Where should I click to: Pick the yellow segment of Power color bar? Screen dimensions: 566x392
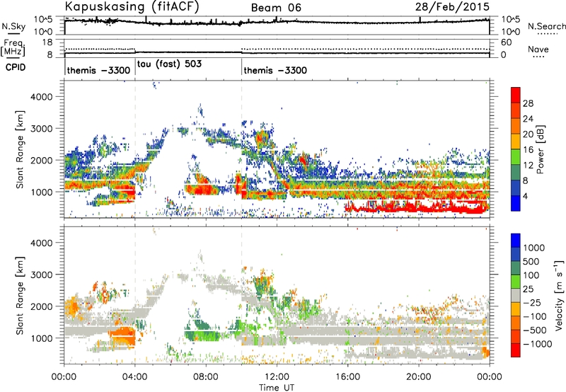pos(516,142)
